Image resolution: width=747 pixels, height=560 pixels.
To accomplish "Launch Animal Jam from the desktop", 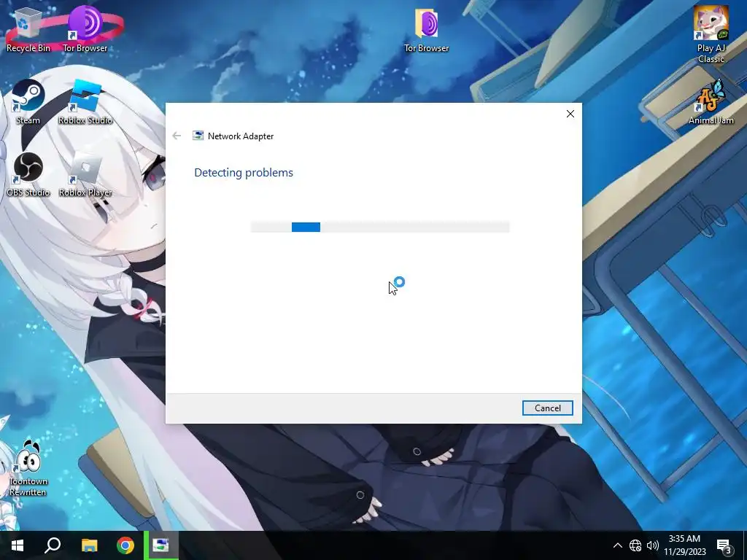I will pyautogui.click(x=711, y=102).
